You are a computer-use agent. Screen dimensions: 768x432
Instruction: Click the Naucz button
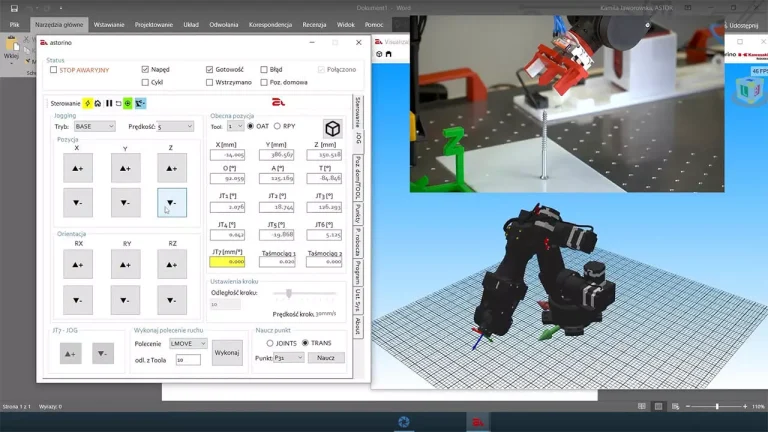(326, 357)
